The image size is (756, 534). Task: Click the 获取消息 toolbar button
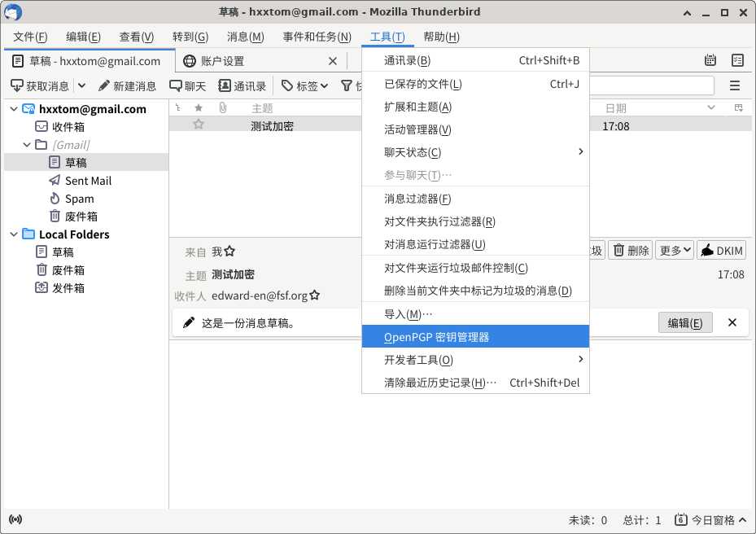40,85
